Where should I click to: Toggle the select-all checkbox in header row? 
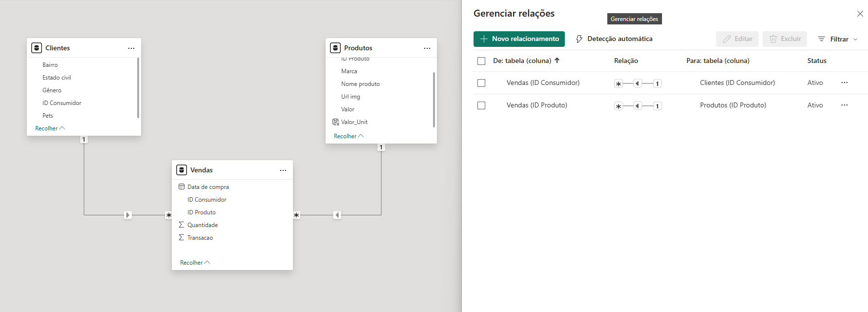coord(481,61)
